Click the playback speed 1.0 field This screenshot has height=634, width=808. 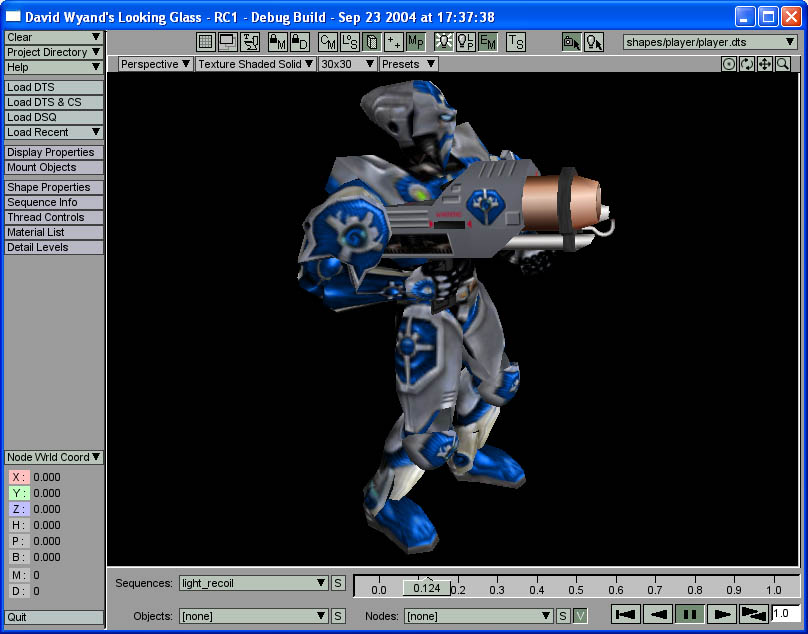point(786,613)
